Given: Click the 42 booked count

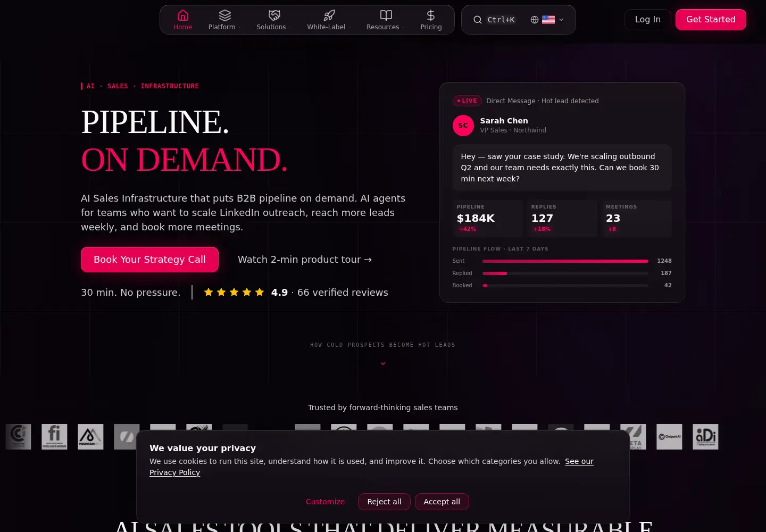Looking at the screenshot, I should coord(668,286).
